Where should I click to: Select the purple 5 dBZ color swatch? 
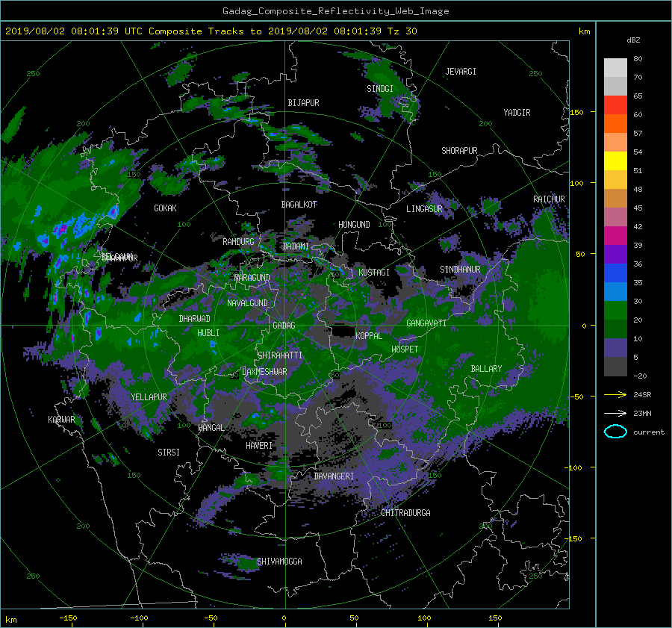coord(615,348)
